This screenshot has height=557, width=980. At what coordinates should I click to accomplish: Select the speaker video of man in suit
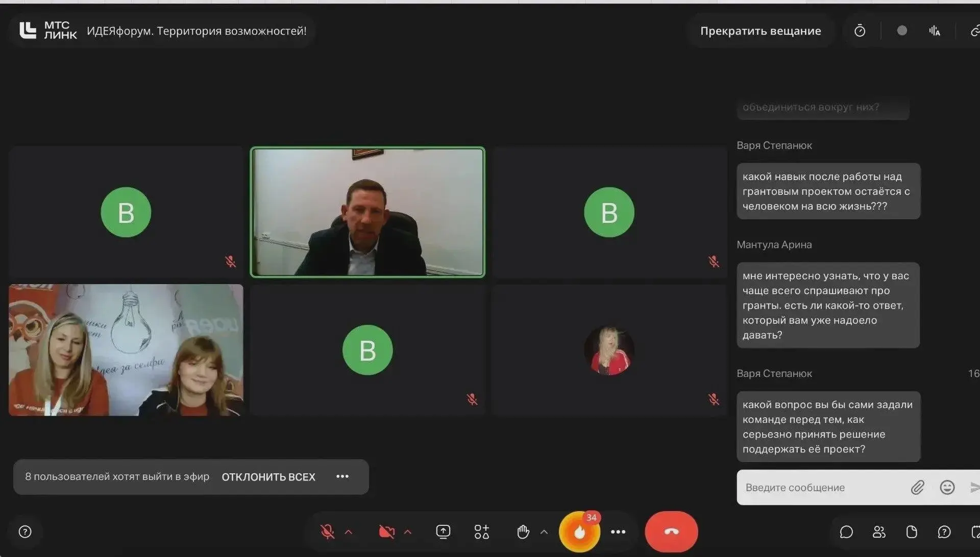367,212
